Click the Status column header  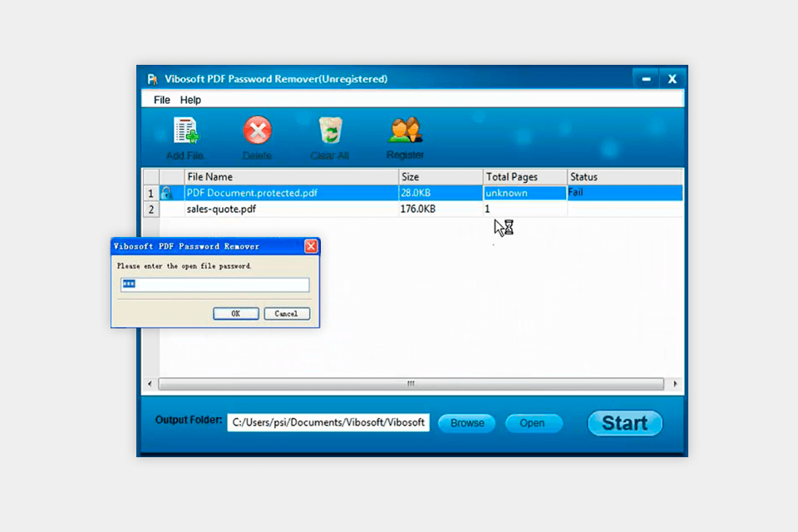(x=625, y=177)
